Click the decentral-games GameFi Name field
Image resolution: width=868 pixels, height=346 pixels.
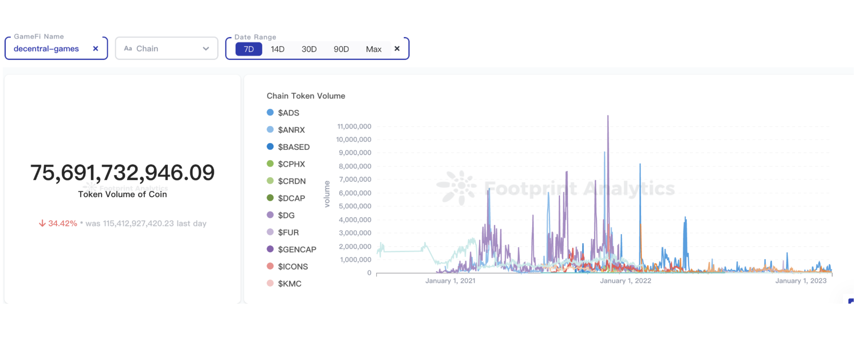point(56,48)
